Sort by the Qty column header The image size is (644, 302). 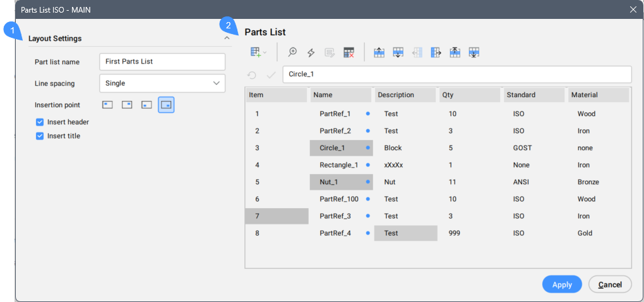[468, 95]
